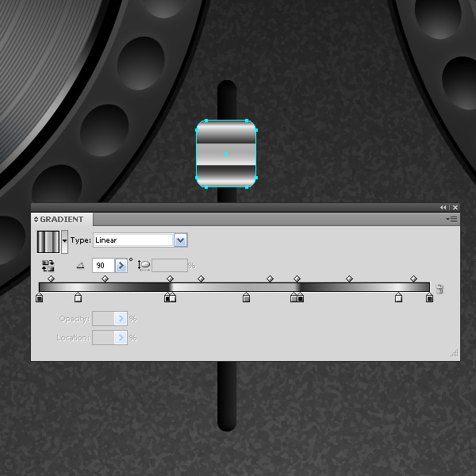Select the leftmost midpoint diamond on the gradient slider
The height and width of the screenshot is (476, 476).
51,278
